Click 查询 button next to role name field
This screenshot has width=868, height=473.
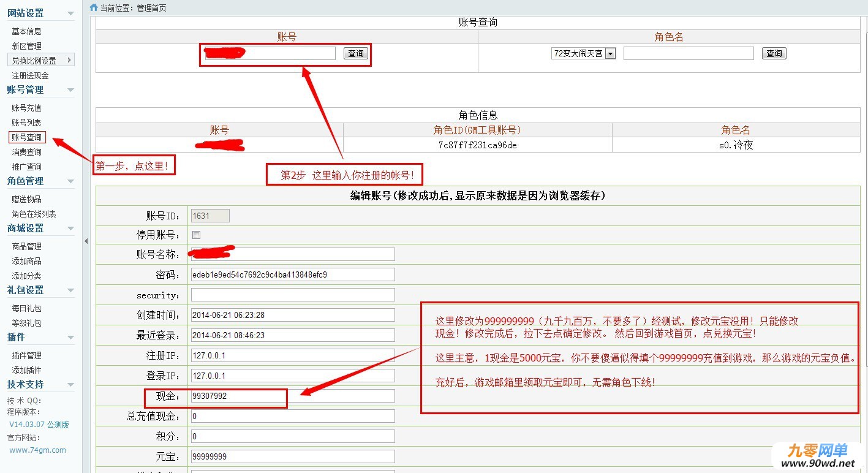(774, 53)
